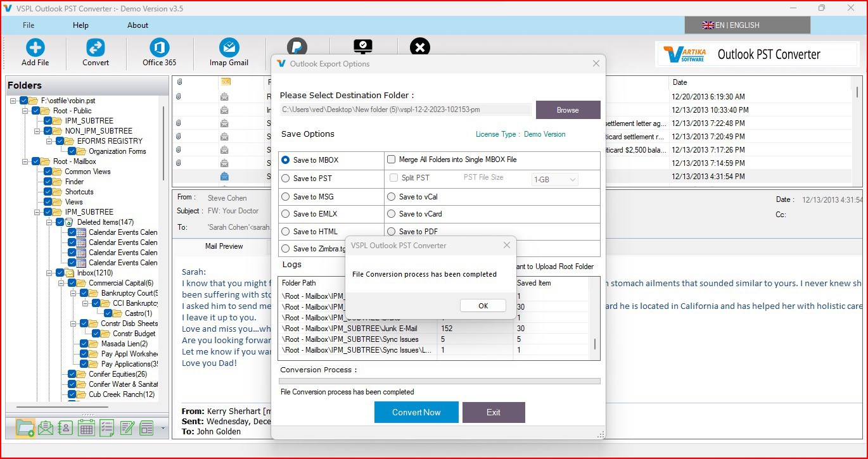
Task: Click the Convert toolbar icon
Action: [x=96, y=48]
